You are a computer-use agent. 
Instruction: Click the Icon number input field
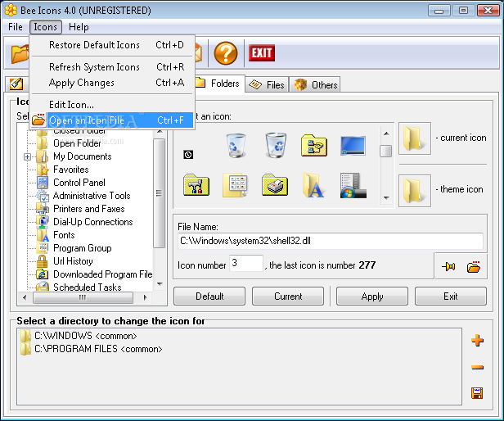(246, 263)
